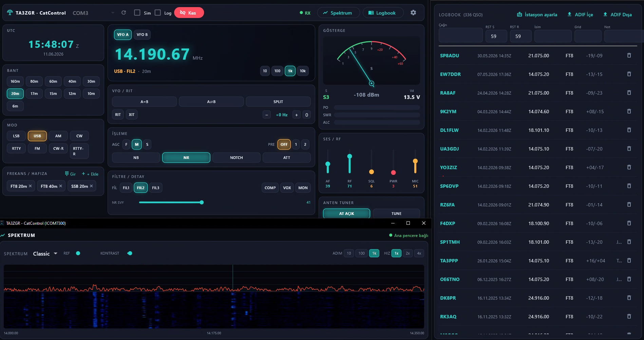Set tuning step to 10k
This screenshot has height=340, width=644.
coord(303,71)
